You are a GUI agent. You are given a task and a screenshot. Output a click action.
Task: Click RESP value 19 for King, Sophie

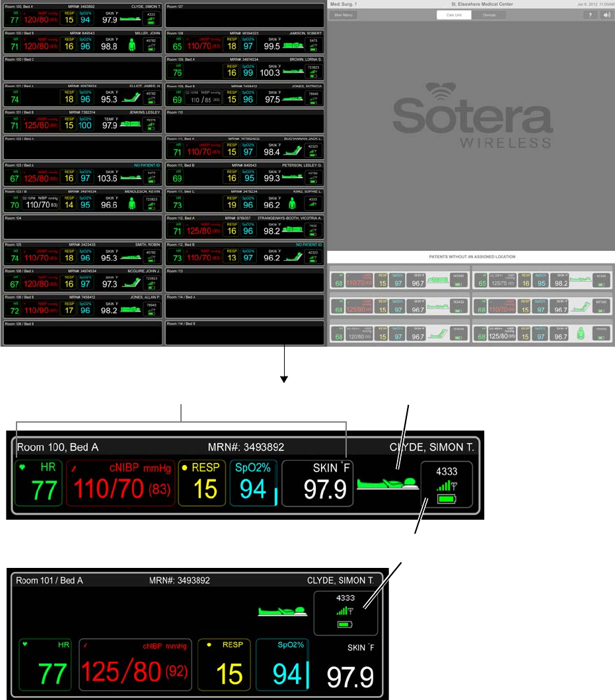click(x=232, y=205)
